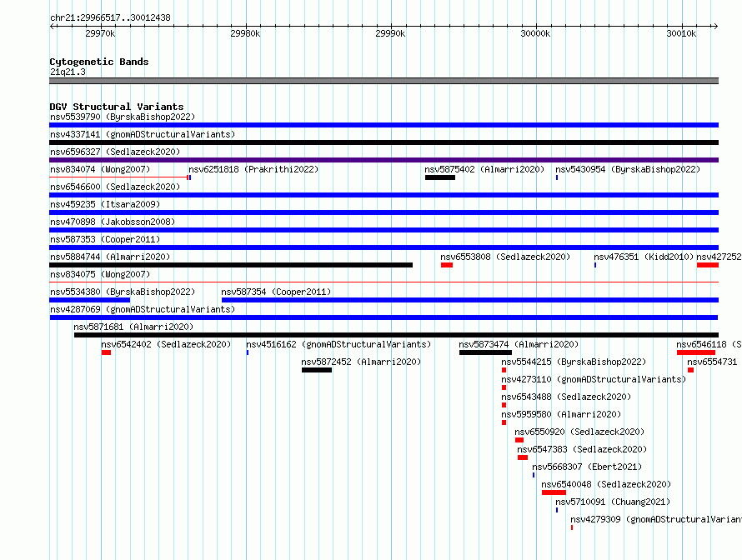Click the 29980k ruler position

click(x=245, y=33)
